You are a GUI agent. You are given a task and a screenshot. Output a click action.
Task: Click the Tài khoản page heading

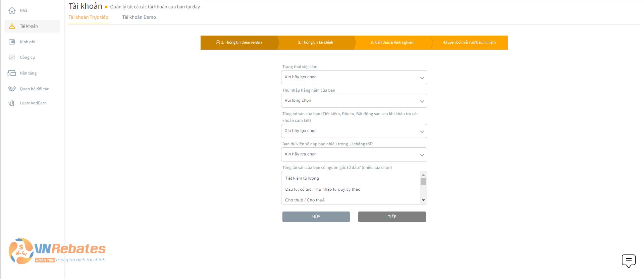(x=85, y=6)
